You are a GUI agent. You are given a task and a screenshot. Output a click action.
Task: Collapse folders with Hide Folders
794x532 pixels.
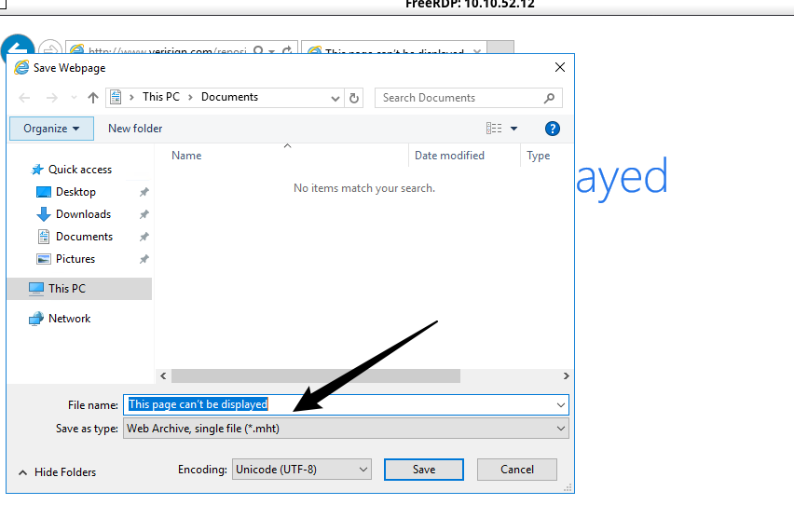[57, 472]
